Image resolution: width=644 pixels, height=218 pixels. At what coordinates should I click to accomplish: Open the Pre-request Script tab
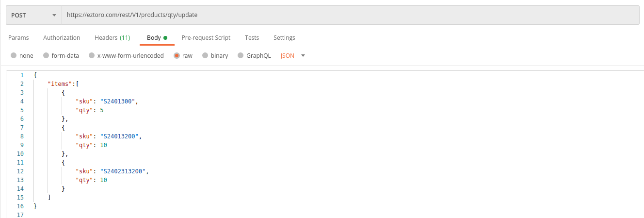206,37
